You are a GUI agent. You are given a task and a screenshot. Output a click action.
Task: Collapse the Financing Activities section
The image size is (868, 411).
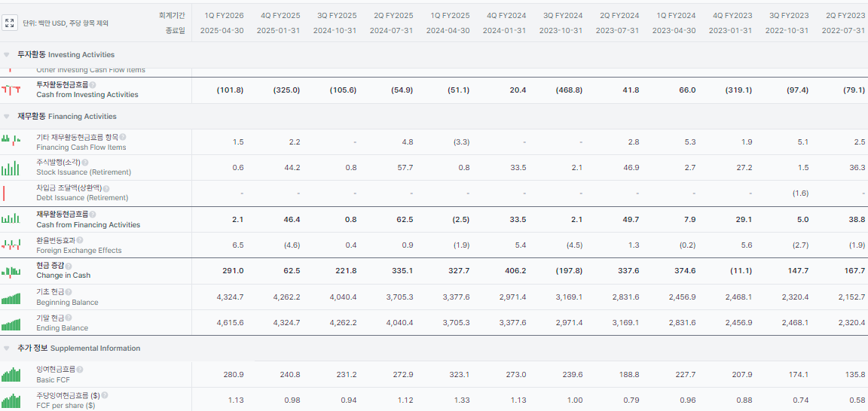(7, 117)
